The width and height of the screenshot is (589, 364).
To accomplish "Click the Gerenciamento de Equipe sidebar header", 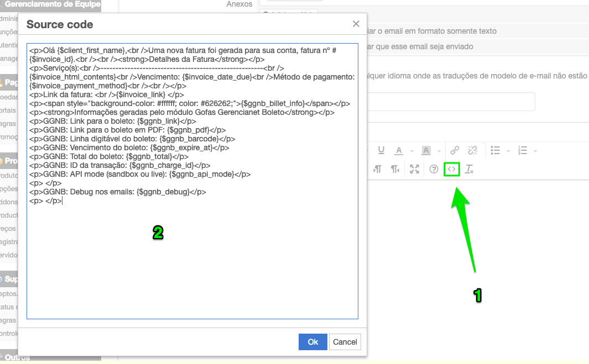I will [x=52, y=4].
